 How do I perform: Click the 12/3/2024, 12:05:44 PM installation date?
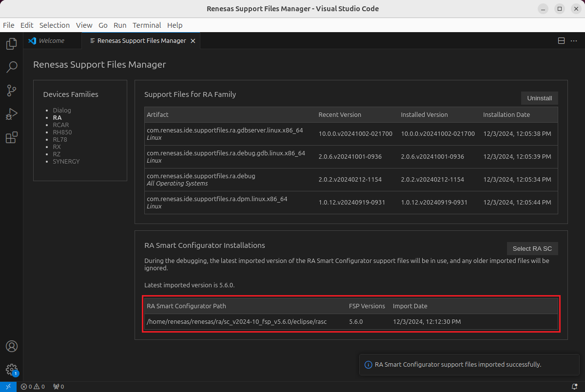click(517, 203)
